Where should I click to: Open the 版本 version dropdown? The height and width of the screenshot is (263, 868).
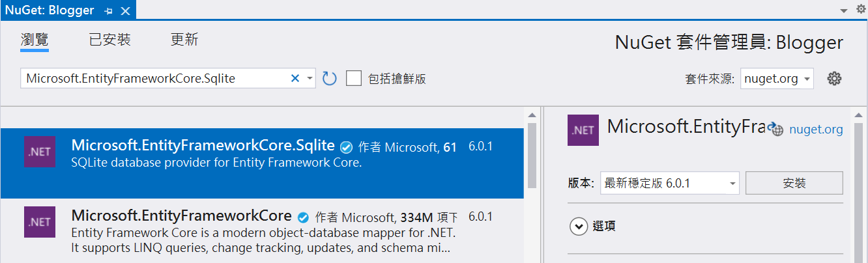[670, 184]
